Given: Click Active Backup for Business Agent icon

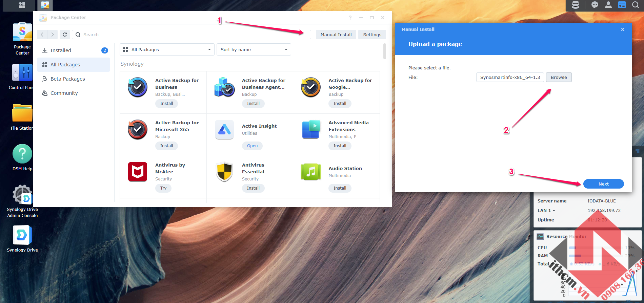Looking at the screenshot, I should [224, 87].
